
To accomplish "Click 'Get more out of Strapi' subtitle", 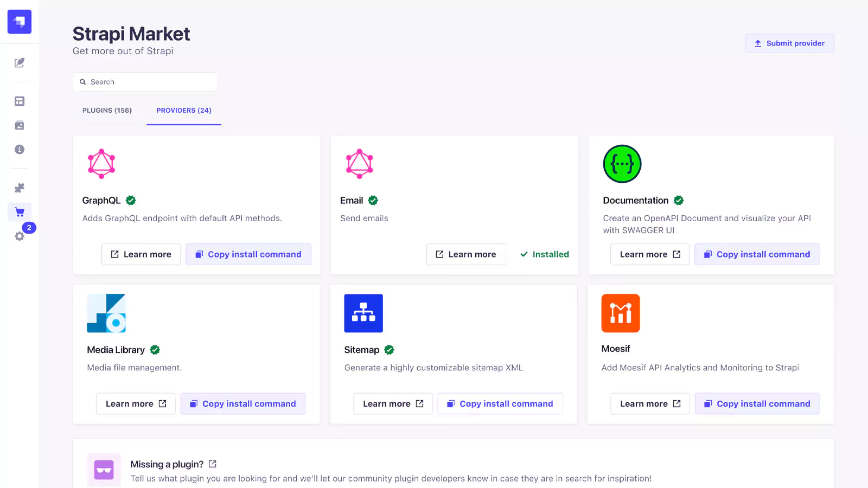I will click(123, 51).
